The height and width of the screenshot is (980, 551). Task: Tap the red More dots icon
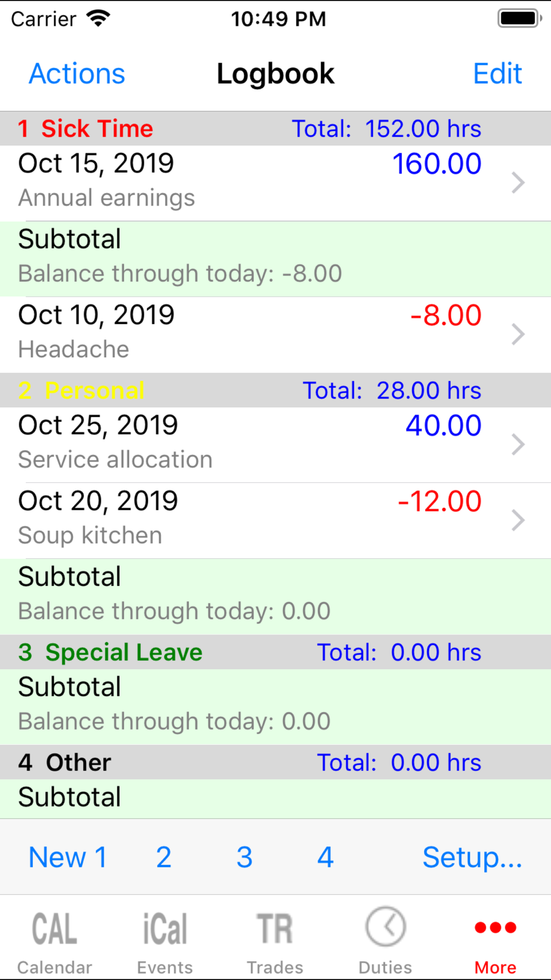(x=495, y=928)
